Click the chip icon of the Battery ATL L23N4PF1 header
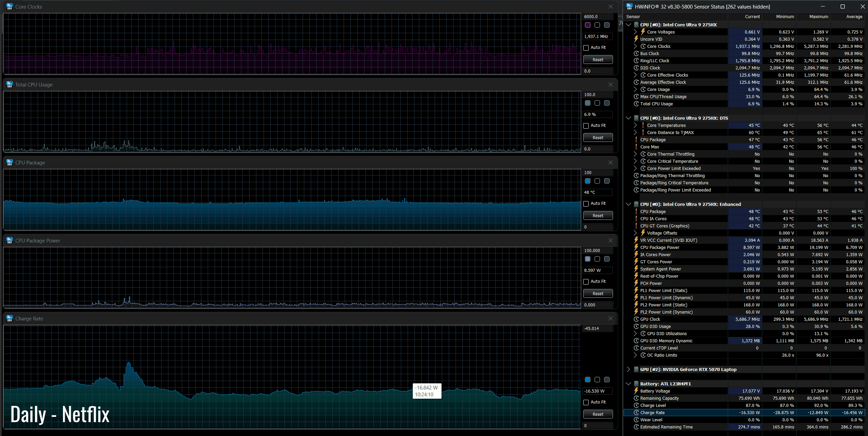 pos(636,384)
